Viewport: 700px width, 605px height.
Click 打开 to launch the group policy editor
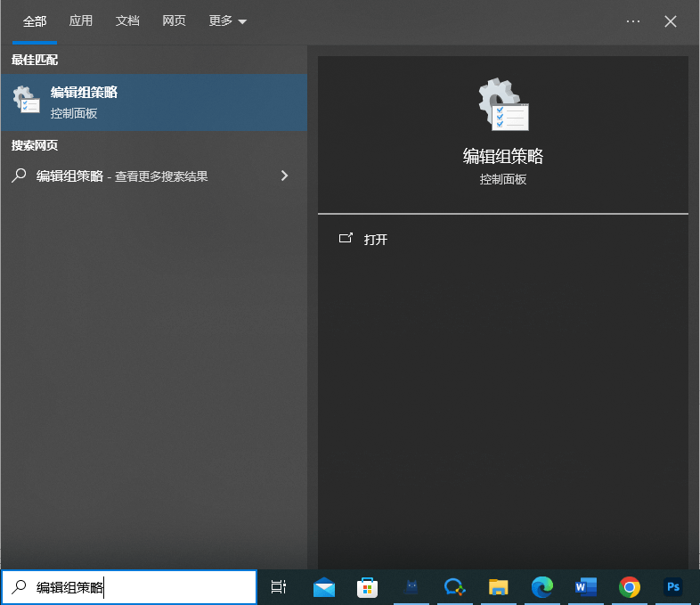[376, 240]
